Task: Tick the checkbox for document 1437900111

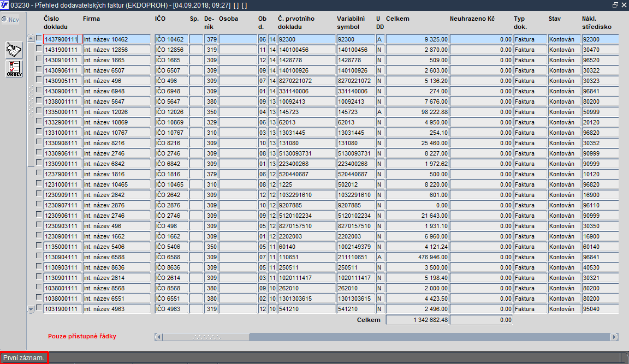Action: pos(39,38)
